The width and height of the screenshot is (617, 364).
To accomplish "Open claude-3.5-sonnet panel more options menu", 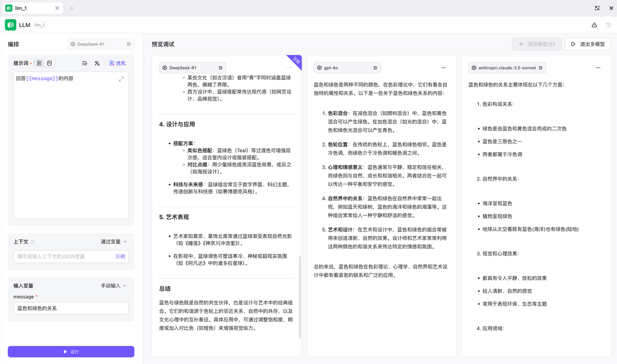I will coord(598,68).
